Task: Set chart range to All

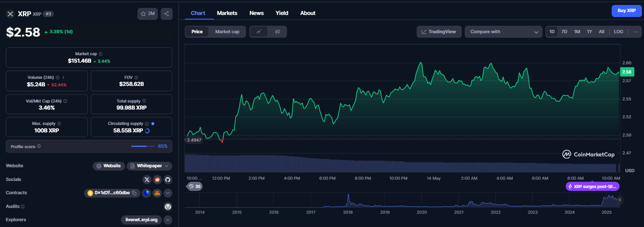Action: (601, 32)
